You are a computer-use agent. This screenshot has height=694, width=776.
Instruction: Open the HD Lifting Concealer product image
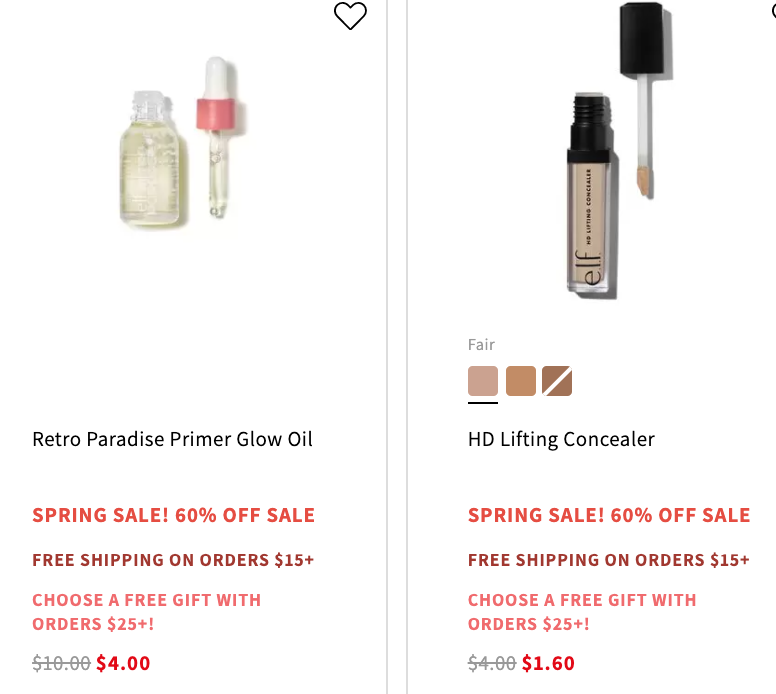(619, 151)
